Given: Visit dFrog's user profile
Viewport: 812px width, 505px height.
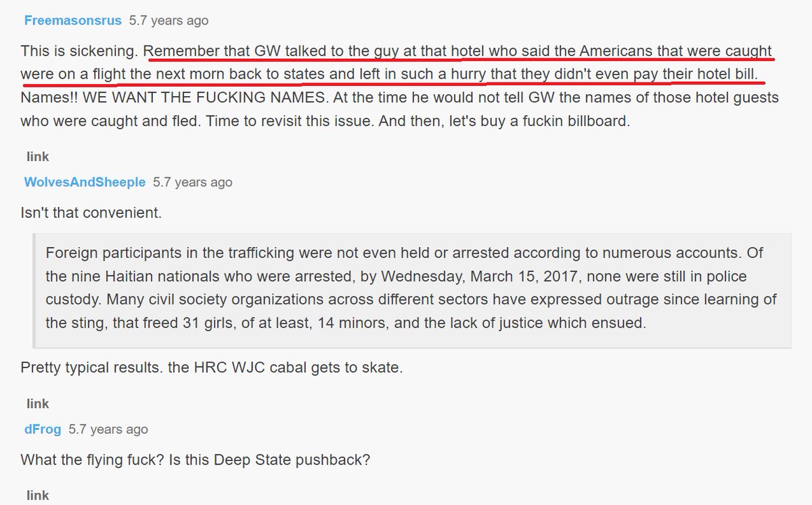Looking at the screenshot, I should (x=43, y=429).
